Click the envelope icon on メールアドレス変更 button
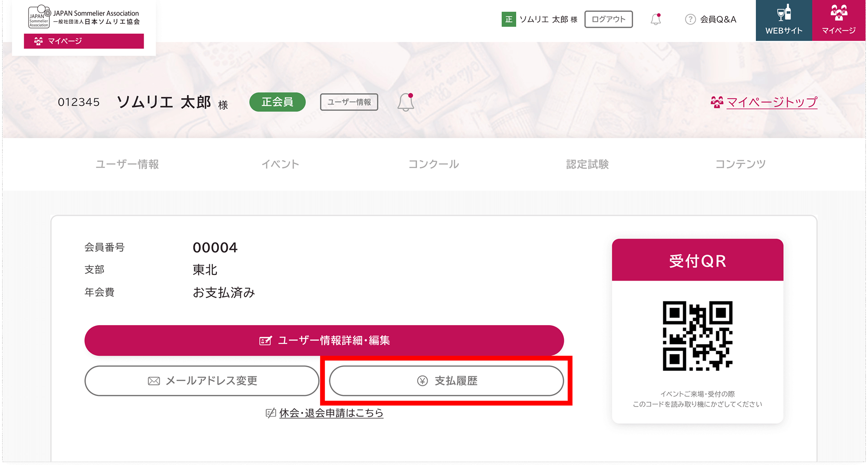The height and width of the screenshot is (465, 868). coord(153,381)
